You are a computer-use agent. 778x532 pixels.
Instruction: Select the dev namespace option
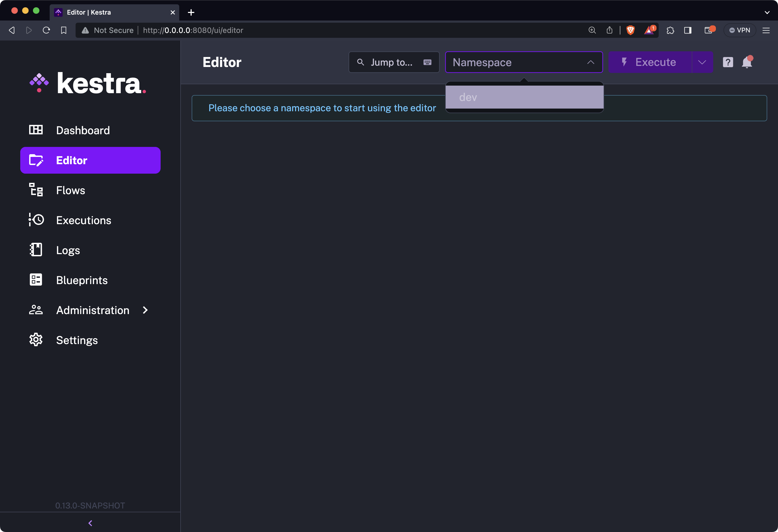click(x=524, y=97)
